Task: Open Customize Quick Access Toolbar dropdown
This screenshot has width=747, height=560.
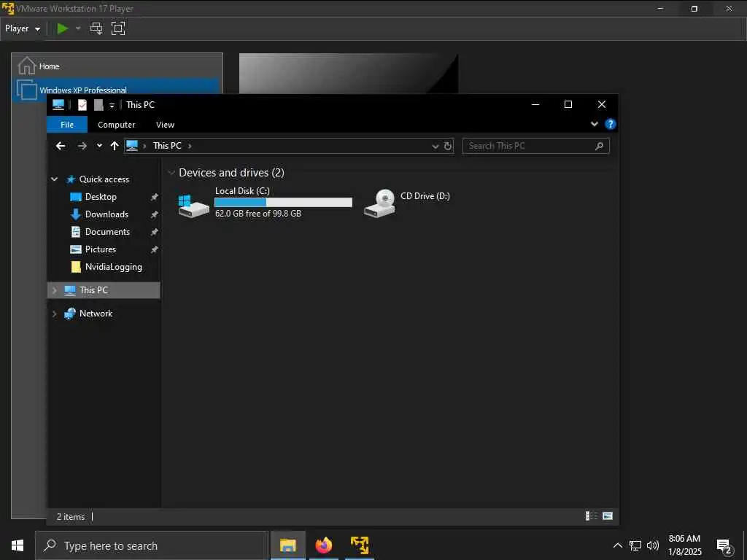Action: tap(112, 105)
